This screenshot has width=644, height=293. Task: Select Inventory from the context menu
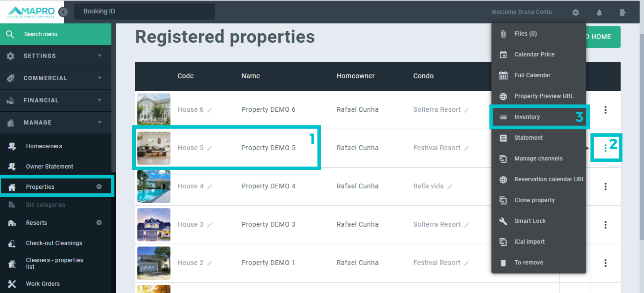[527, 117]
